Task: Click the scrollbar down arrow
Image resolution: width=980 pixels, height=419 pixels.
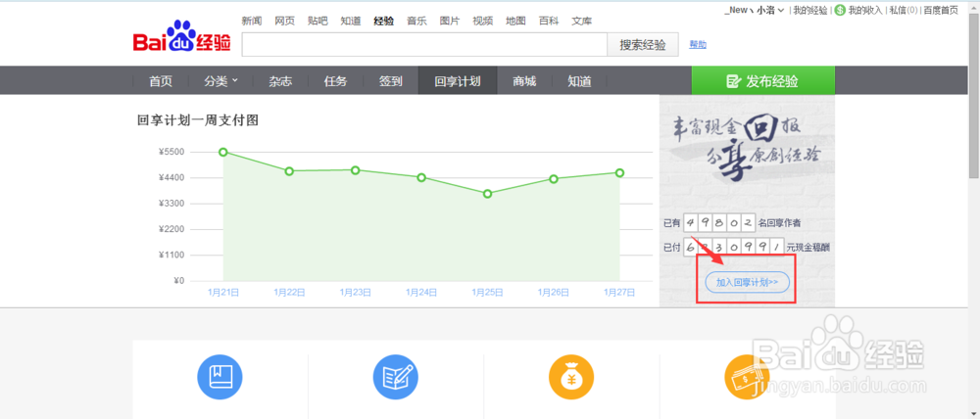Action: tap(974, 413)
